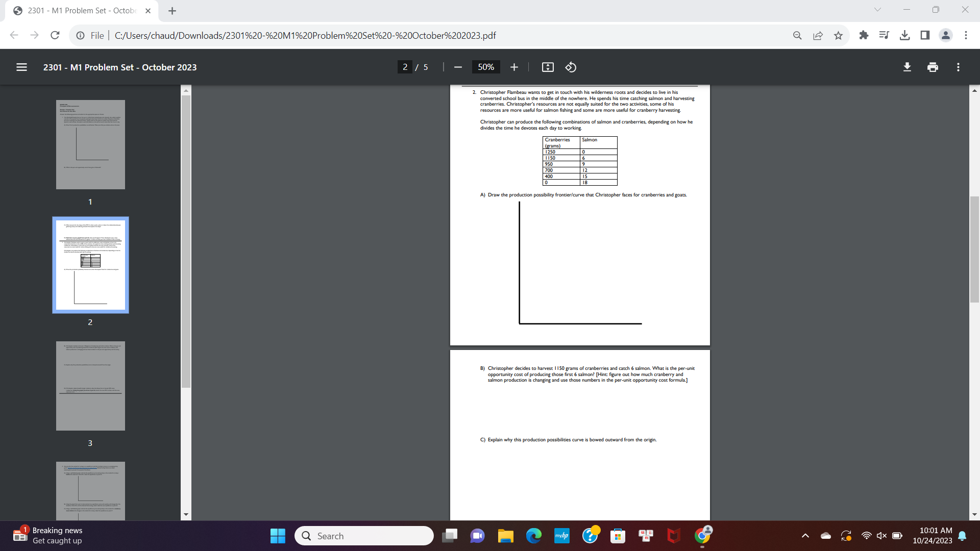980x551 pixels.
Task: Rotate the PDF counterclockwise
Action: (x=570, y=67)
